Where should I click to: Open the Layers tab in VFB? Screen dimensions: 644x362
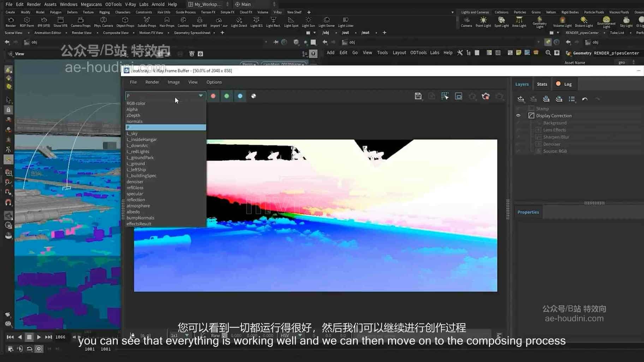(x=522, y=84)
